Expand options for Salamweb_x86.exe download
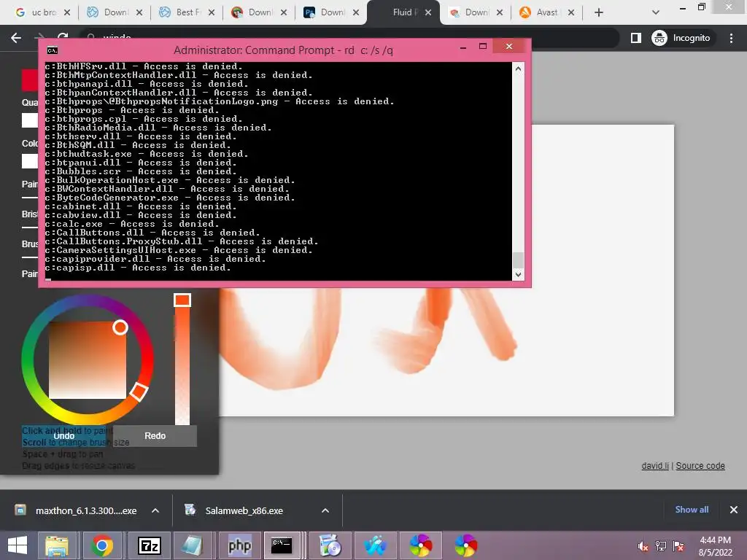The height and width of the screenshot is (560, 747). pos(325,510)
